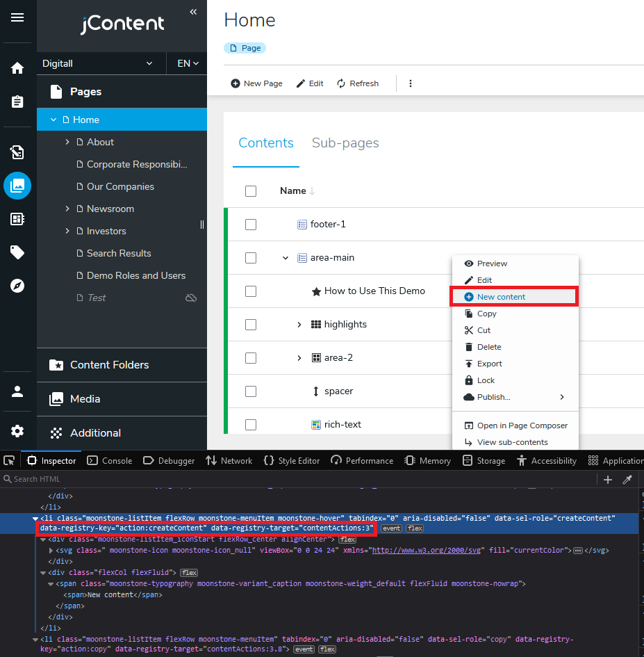Check the footer-1 row checkbox

point(251,225)
